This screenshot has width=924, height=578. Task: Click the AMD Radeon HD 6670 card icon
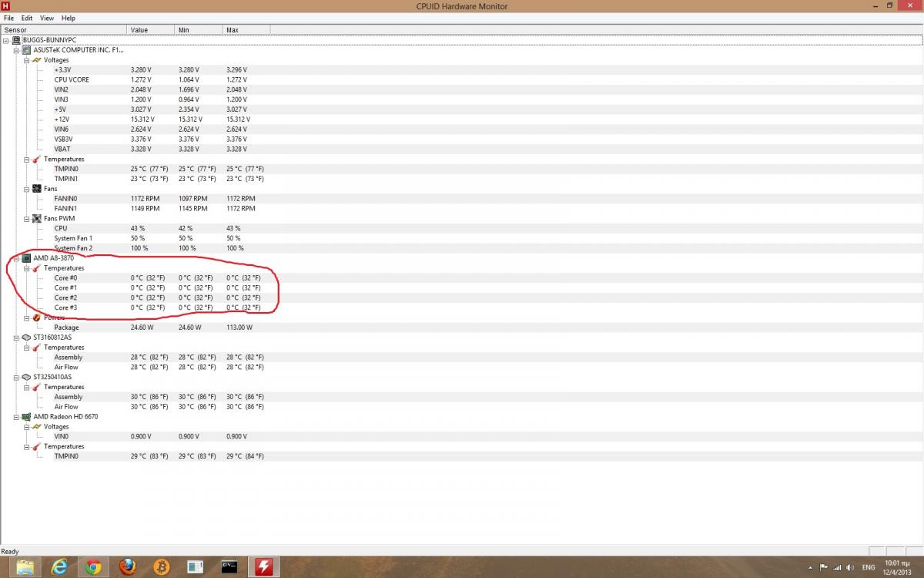(27, 416)
